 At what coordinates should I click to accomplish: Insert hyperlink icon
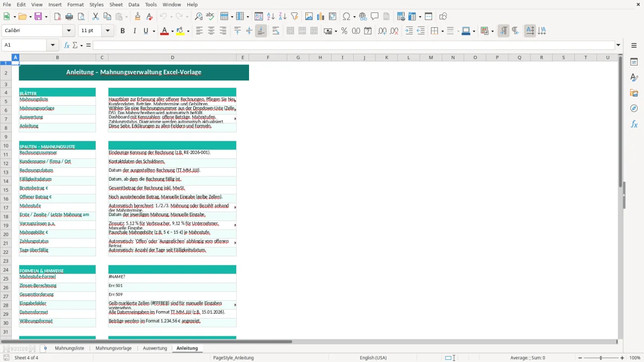(363, 17)
